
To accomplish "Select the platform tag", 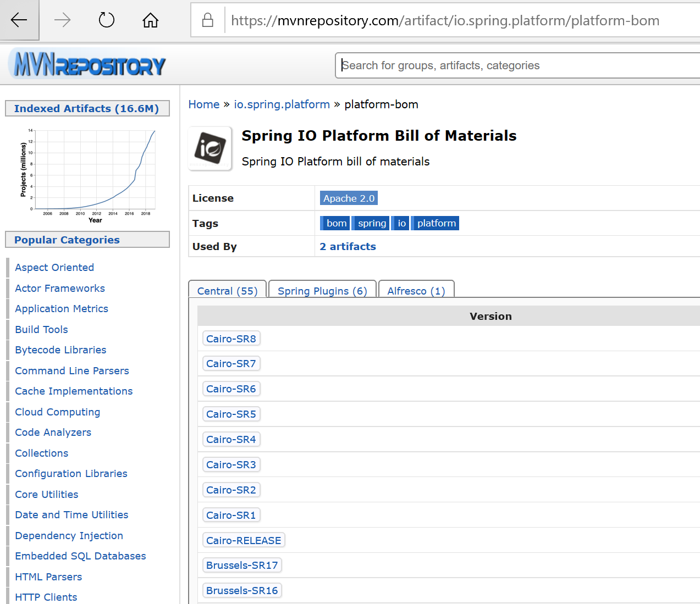I will click(436, 223).
